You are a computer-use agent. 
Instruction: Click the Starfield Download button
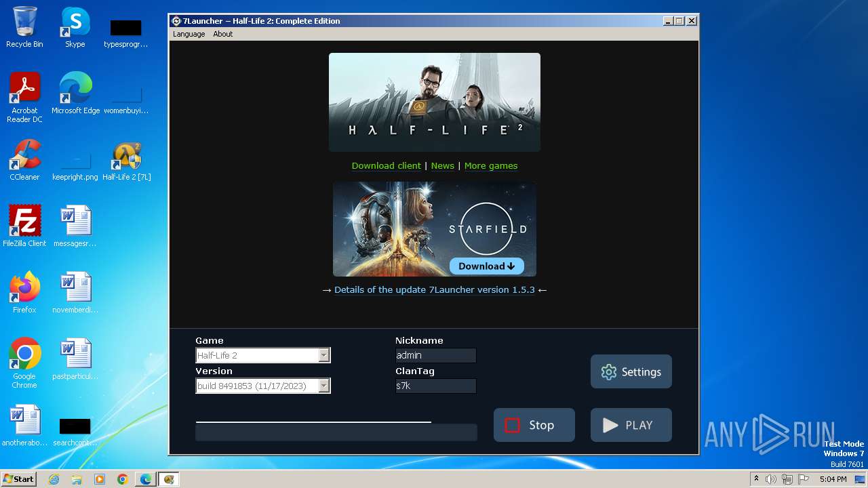[x=486, y=266]
